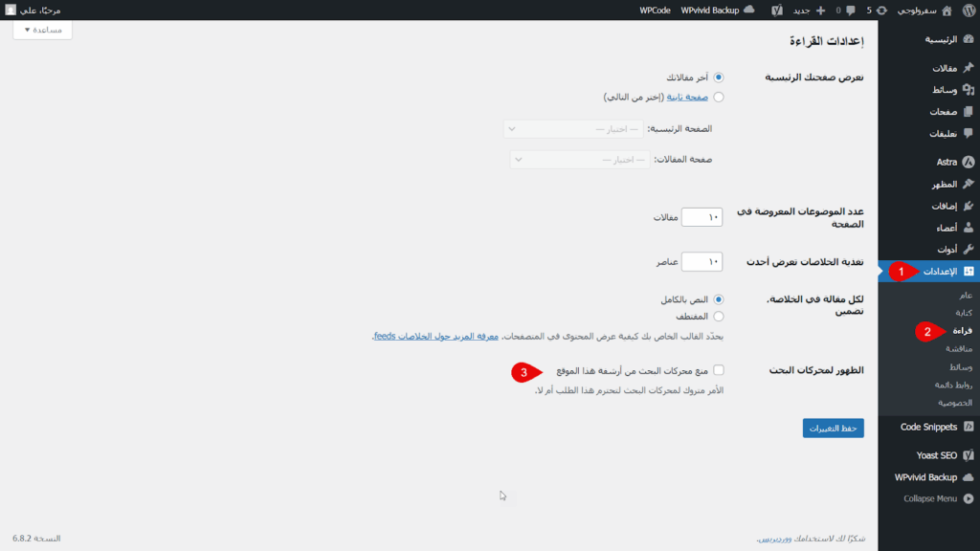
Task: Click WPvivid Backup sidebar cloud icon
Action: click(x=969, y=477)
